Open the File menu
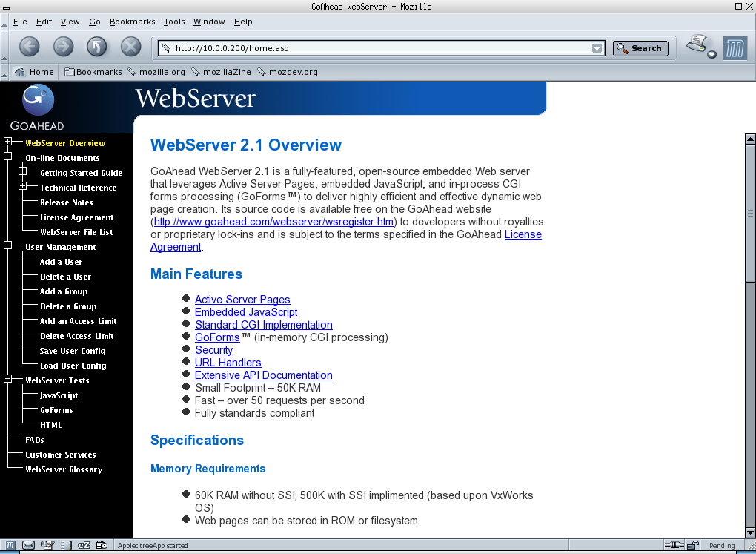756x554 pixels. pos(20,22)
